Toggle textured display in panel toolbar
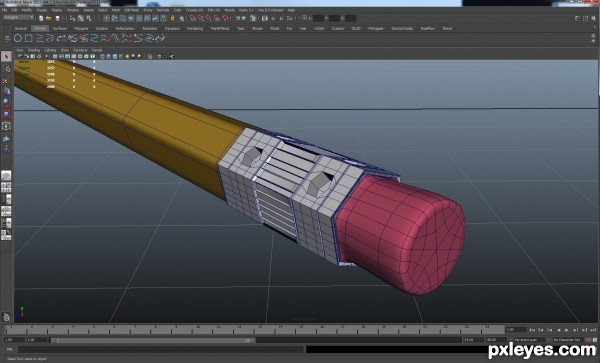Viewport: 600px width, 363px height. [121, 56]
